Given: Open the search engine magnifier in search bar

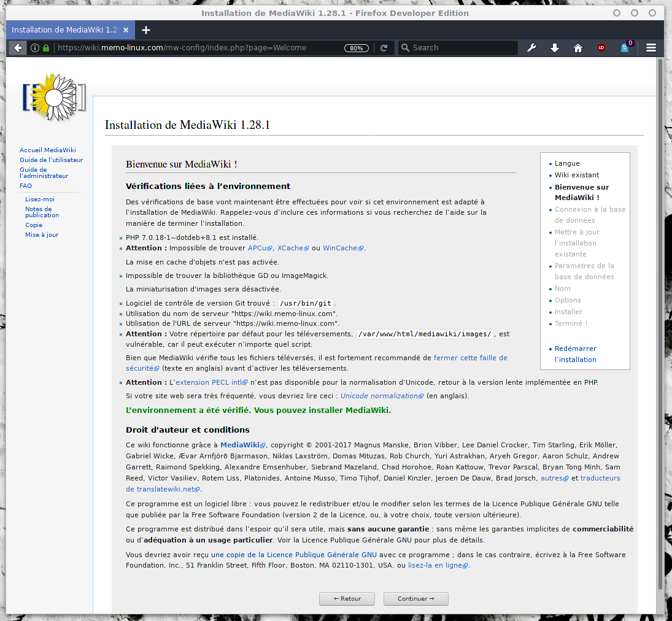Looking at the screenshot, I should pyautogui.click(x=405, y=47).
